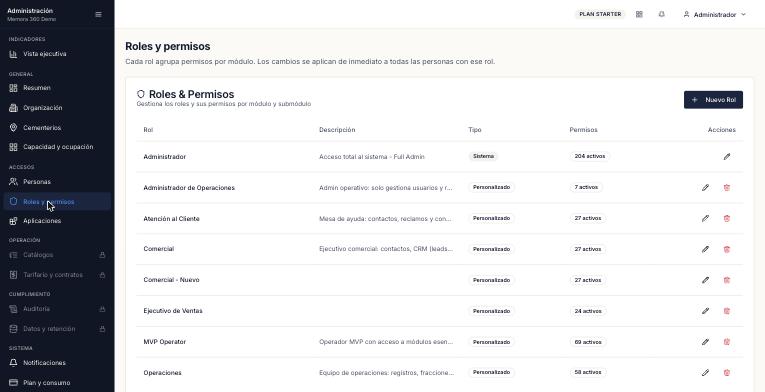Delete the MVP Operator role

coord(726,342)
